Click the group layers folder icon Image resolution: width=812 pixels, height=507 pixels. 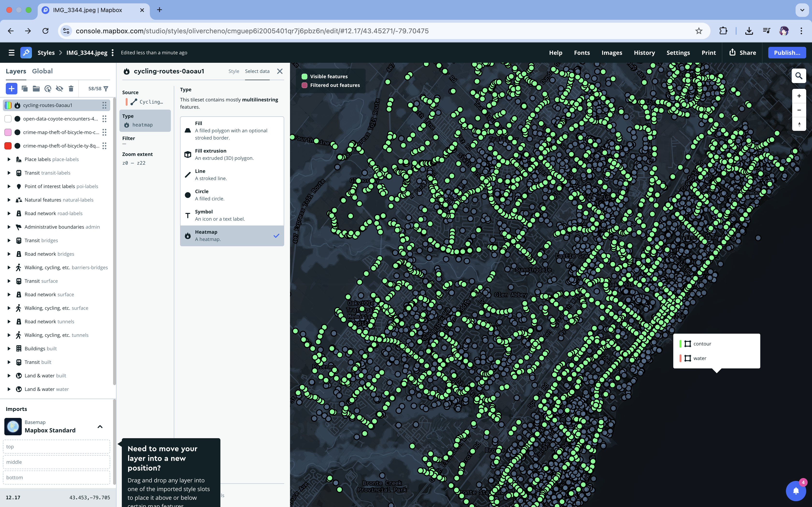click(36, 89)
